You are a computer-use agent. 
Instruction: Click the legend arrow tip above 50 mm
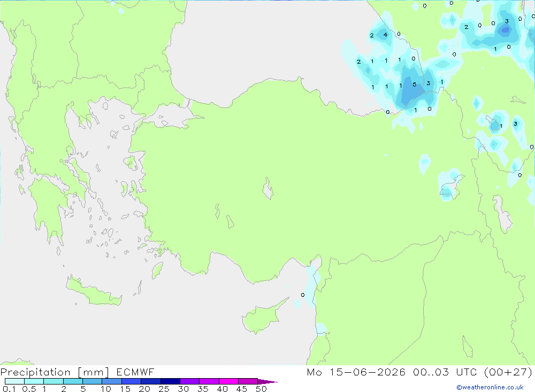coord(267,382)
